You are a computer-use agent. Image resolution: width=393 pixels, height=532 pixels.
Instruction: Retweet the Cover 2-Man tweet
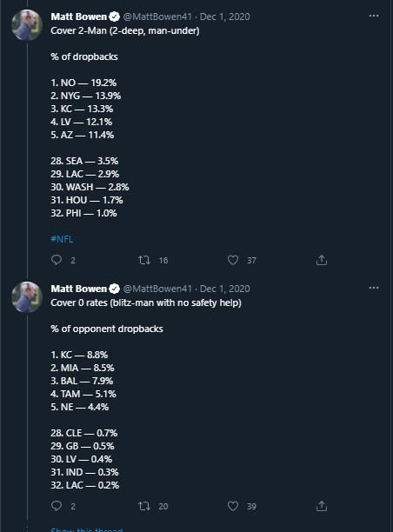tap(144, 260)
